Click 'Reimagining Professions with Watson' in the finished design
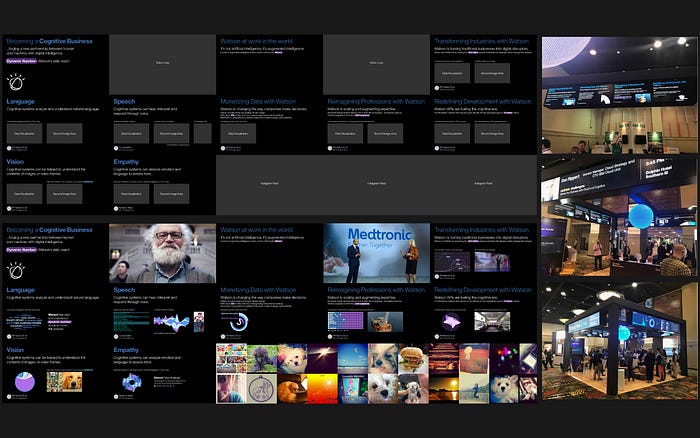The image size is (700, 438). click(376, 290)
